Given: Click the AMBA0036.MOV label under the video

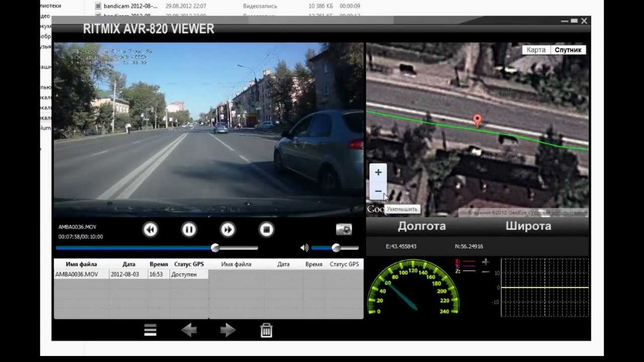Looking at the screenshot, I should click(77, 227).
